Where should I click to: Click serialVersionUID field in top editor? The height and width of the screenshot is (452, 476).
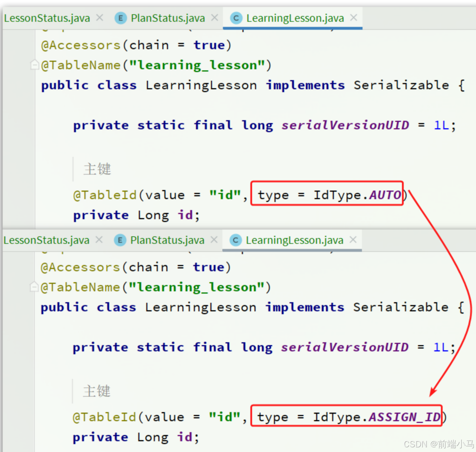tap(345, 125)
